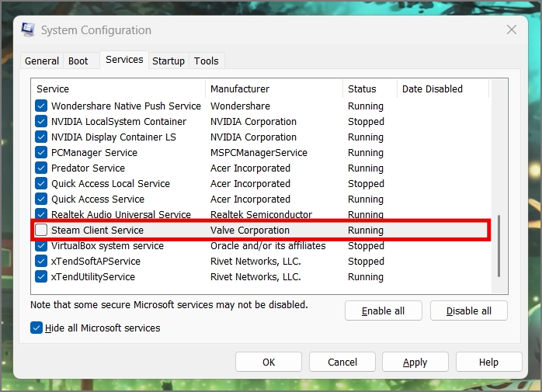Confirm with the OK button
The image size is (542, 392).
[x=269, y=362]
